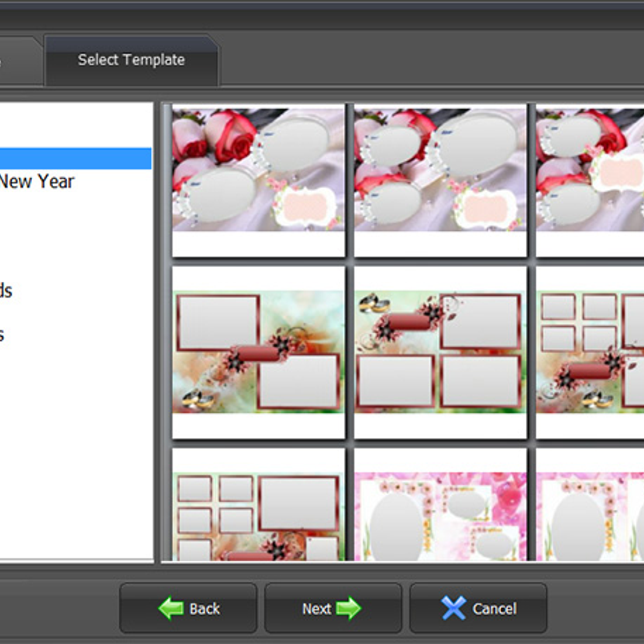
Task: Switch to the Select Template tab
Action: (131, 60)
